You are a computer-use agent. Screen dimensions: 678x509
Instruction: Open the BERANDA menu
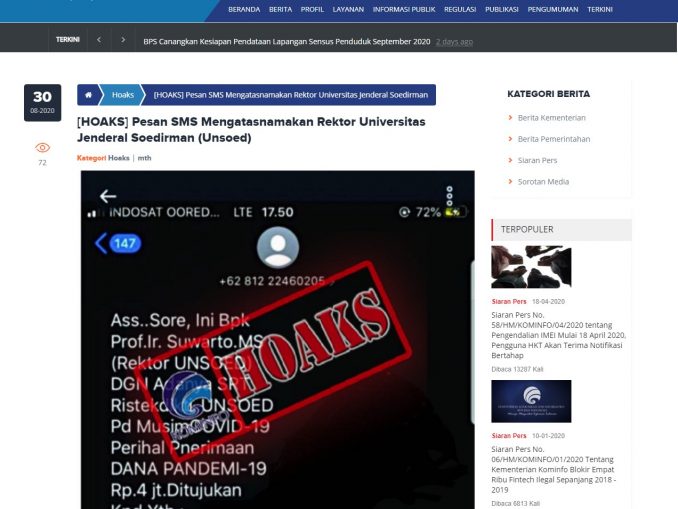pos(244,10)
